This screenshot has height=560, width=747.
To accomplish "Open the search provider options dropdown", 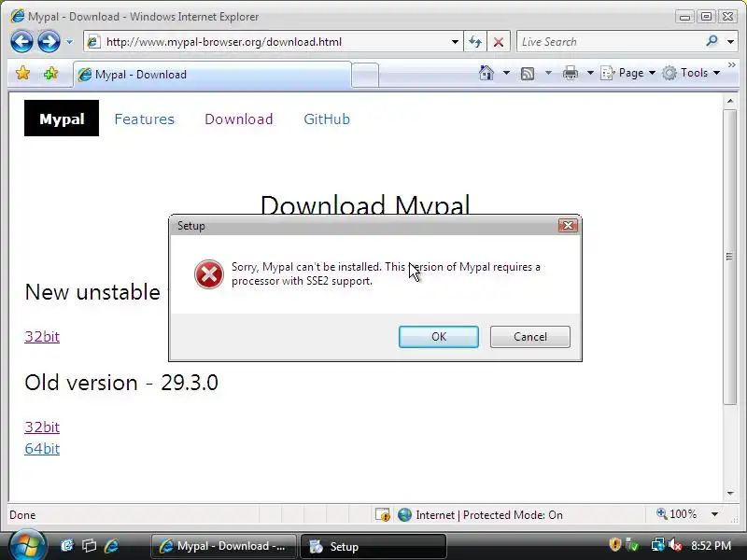I will click(x=730, y=42).
